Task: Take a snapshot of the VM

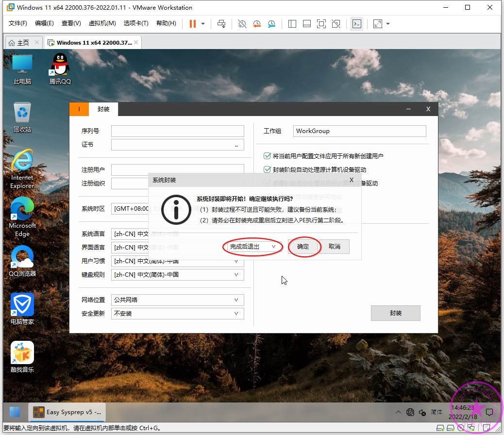Action: pyautogui.click(x=242, y=24)
